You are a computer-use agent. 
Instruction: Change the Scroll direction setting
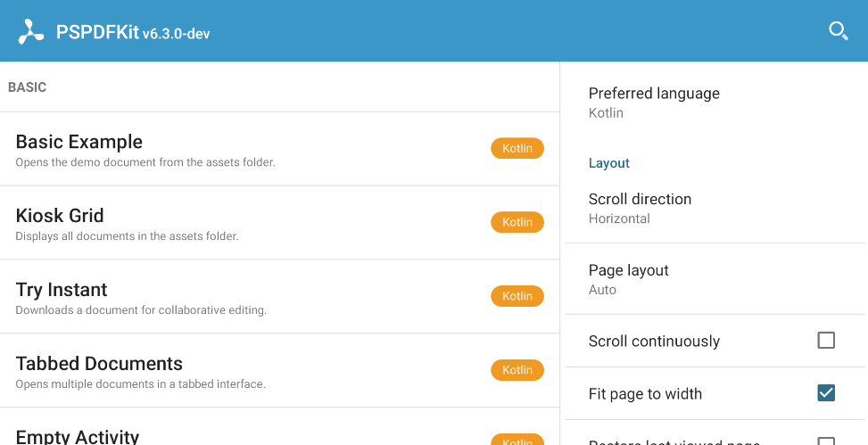[x=640, y=208]
